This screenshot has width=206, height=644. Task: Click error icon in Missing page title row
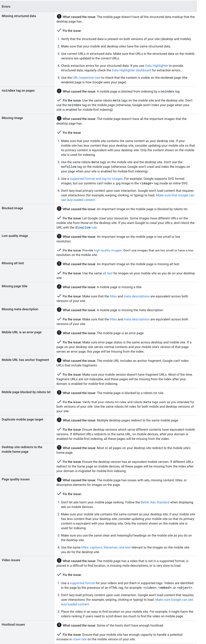point(59,287)
